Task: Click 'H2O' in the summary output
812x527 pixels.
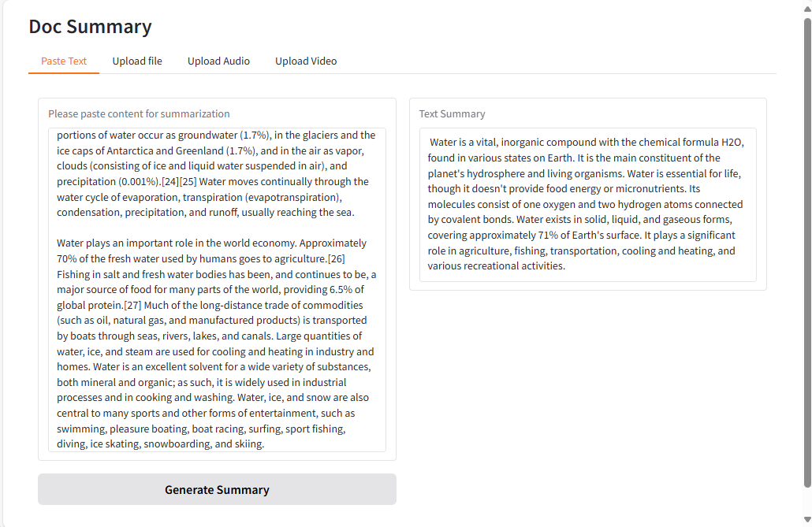Action: [732, 143]
